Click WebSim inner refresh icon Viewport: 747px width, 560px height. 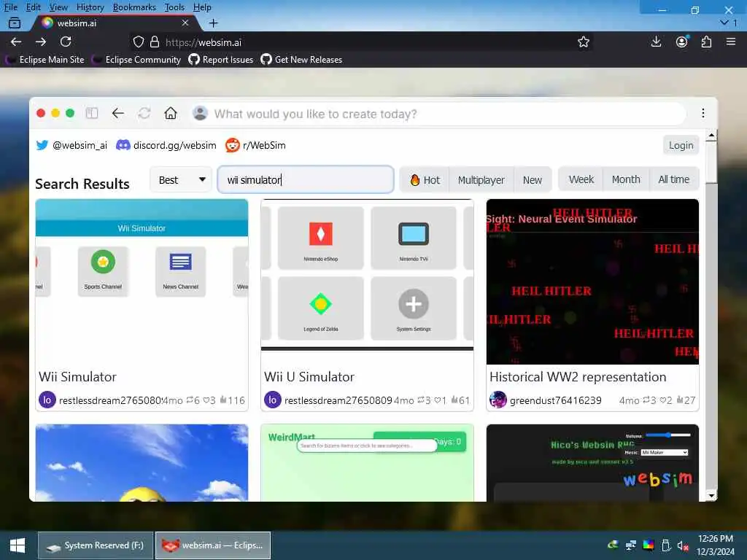144,113
